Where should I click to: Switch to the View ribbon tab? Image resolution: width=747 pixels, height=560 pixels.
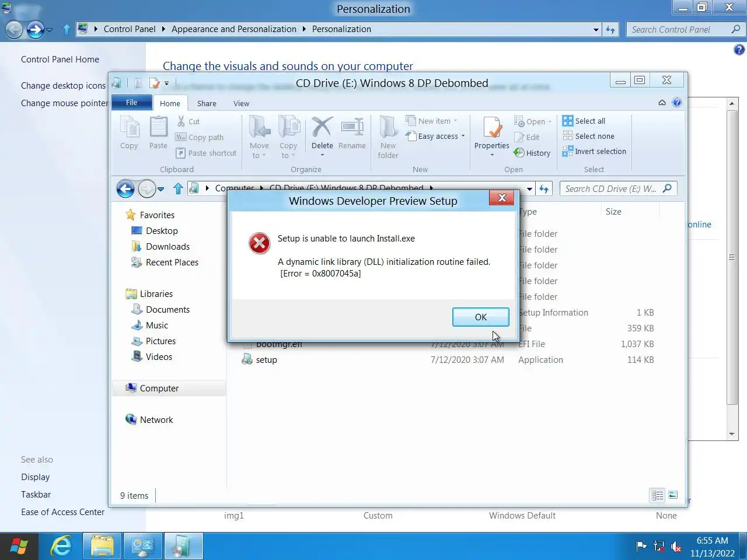241,103
